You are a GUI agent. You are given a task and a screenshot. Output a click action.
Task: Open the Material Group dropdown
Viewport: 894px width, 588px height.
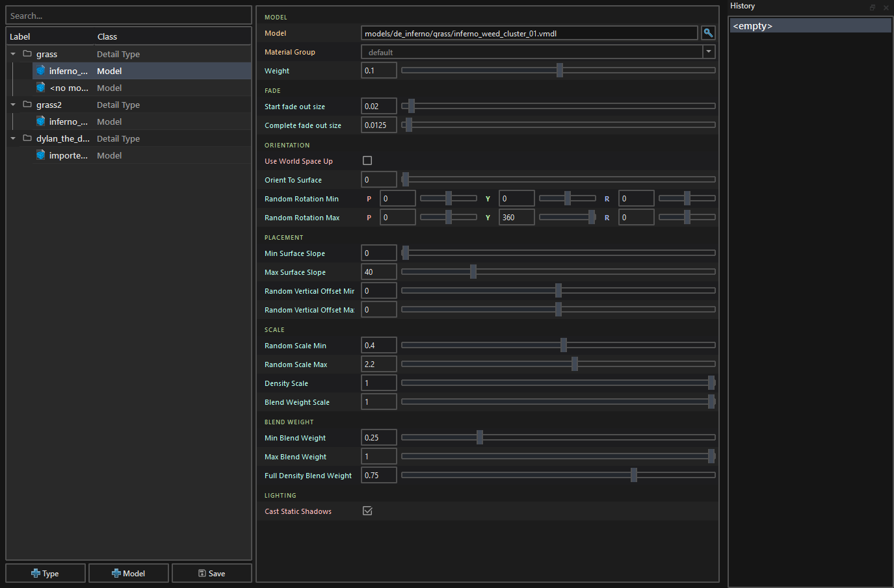coord(709,52)
